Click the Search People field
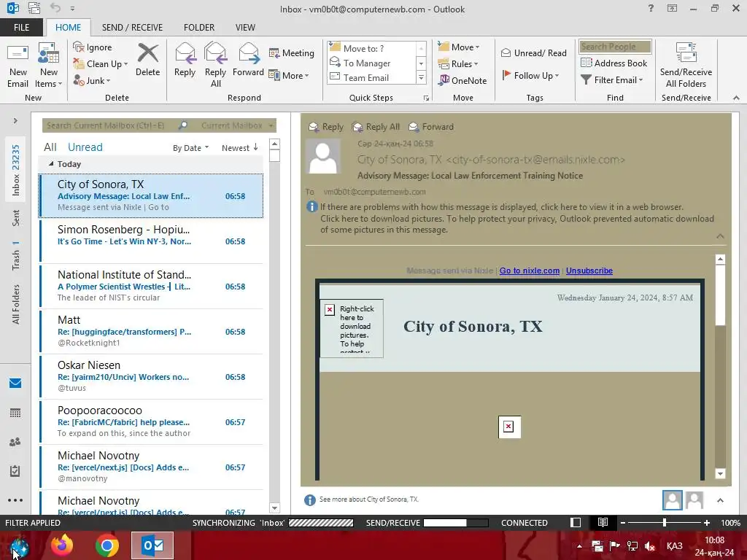The height and width of the screenshot is (560, 747). click(x=615, y=47)
